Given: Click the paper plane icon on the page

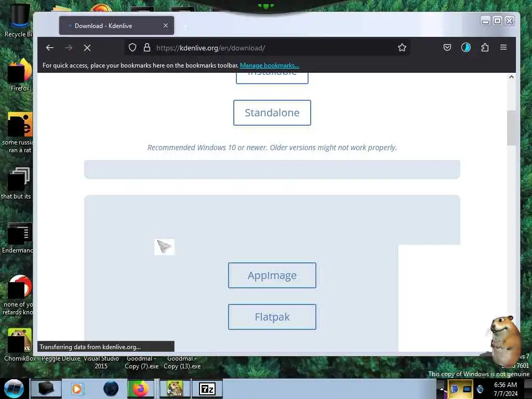Looking at the screenshot, I should click(x=164, y=247).
